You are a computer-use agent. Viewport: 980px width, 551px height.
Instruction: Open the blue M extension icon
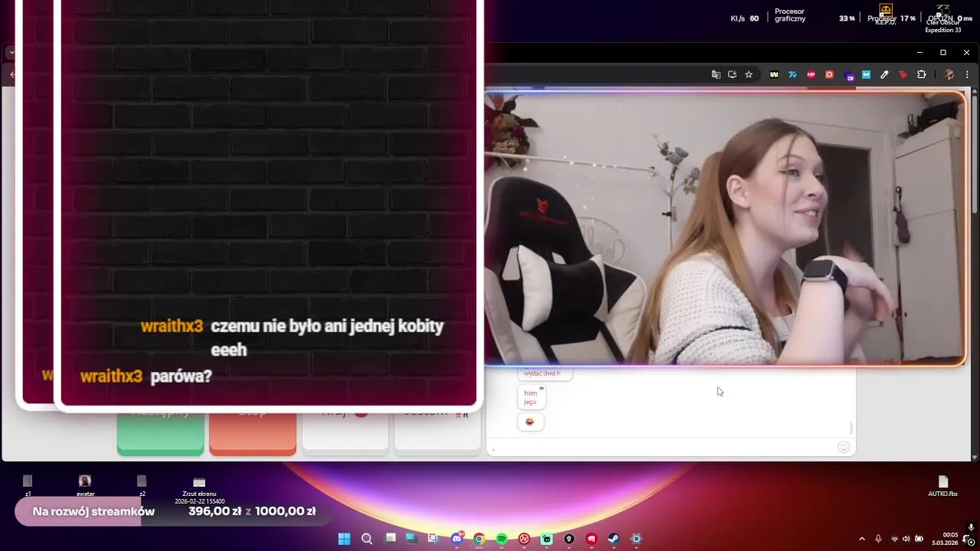(866, 74)
